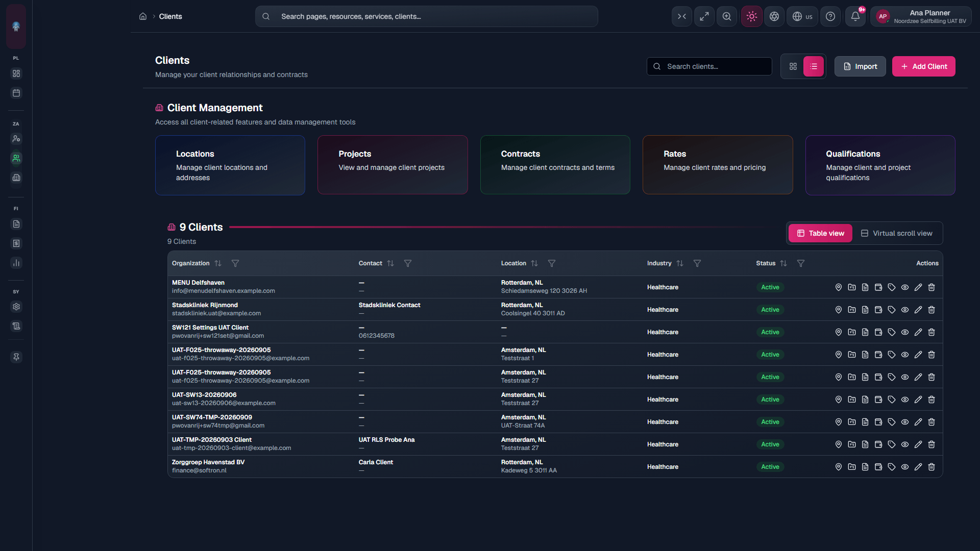The height and width of the screenshot is (551, 980).
Task: Switch to grid card view toggle
Action: (793, 66)
